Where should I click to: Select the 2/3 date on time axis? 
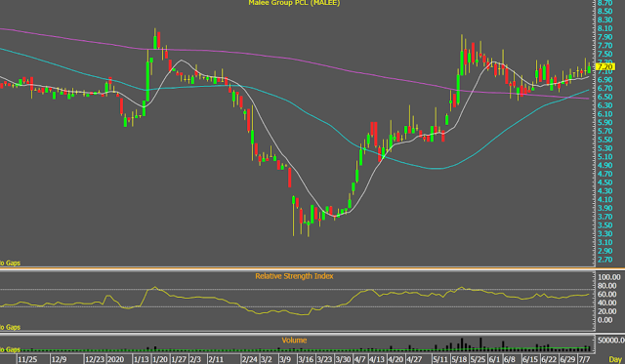(x=195, y=360)
